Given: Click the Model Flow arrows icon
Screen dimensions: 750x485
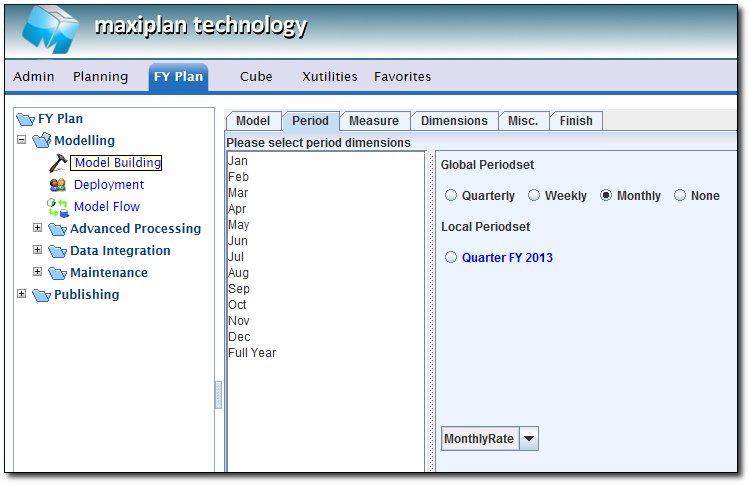Looking at the screenshot, I should pos(57,207).
